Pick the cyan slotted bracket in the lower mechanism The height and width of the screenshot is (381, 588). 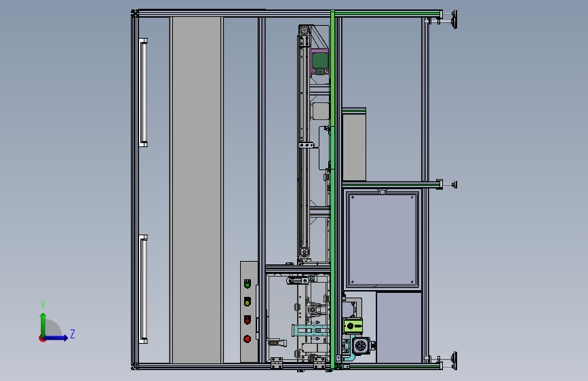[311, 330]
